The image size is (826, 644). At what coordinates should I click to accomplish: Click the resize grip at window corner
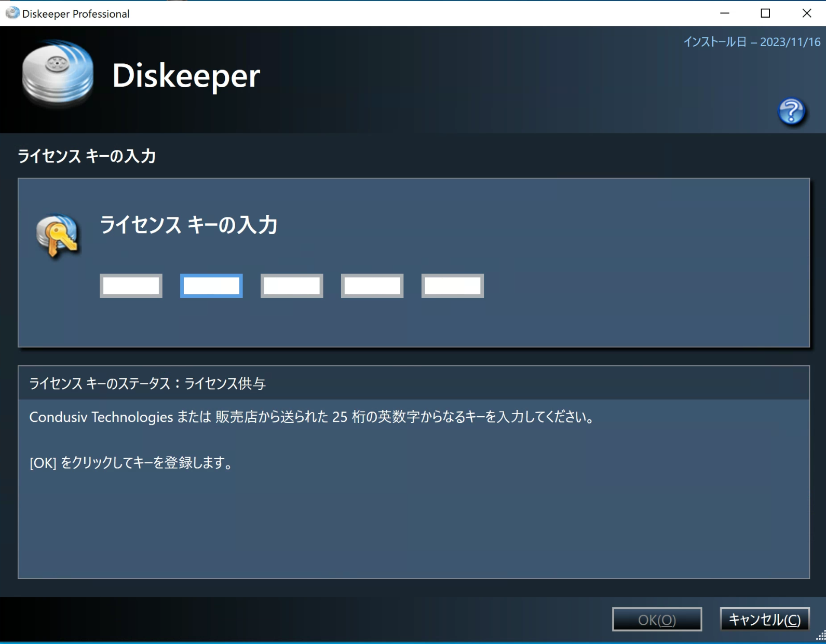[821, 636]
